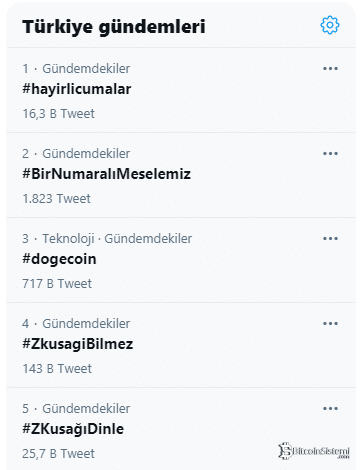Open more options for #dogecoin trend
Viewport: 360px width, 470px height.
coord(330,238)
